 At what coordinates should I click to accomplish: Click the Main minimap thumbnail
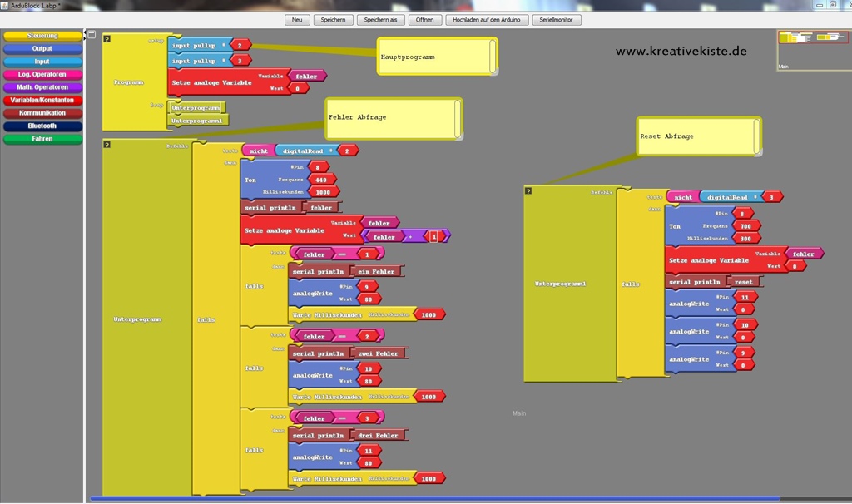coord(813,48)
